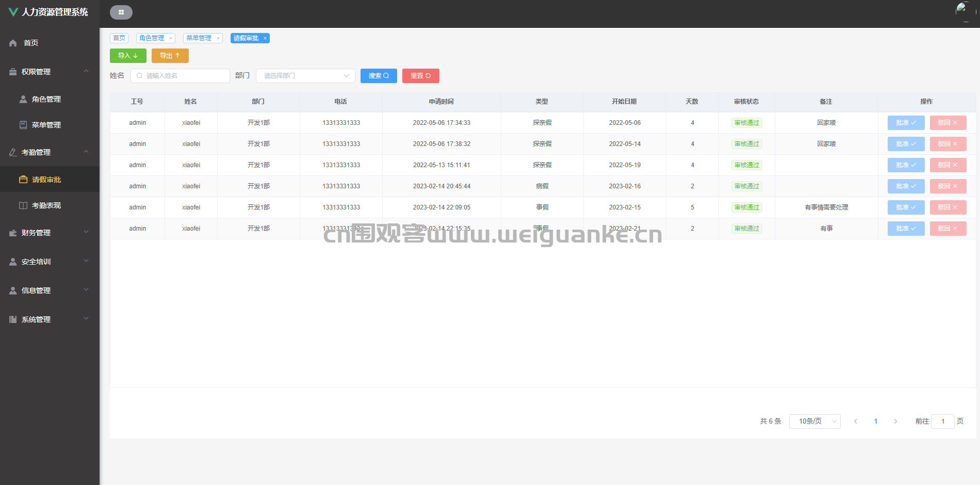
Task: Close the 请假审批 tab with its x
Action: tap(265, 38)
